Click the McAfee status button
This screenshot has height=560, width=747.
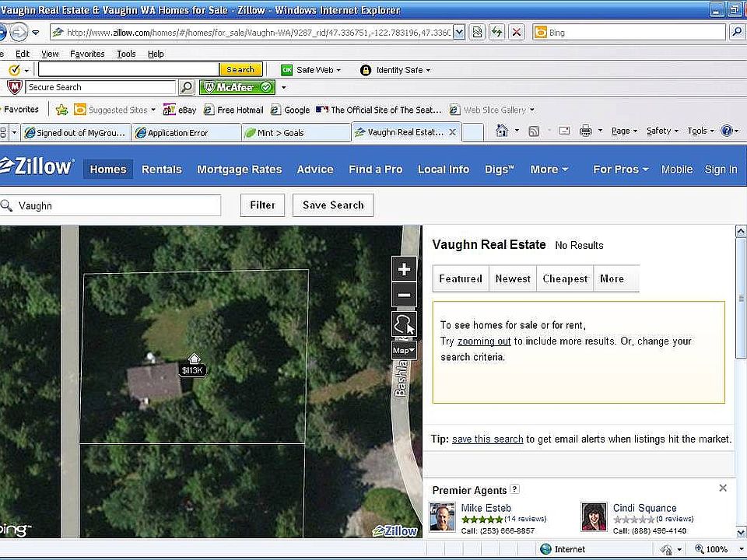point(237,87)
